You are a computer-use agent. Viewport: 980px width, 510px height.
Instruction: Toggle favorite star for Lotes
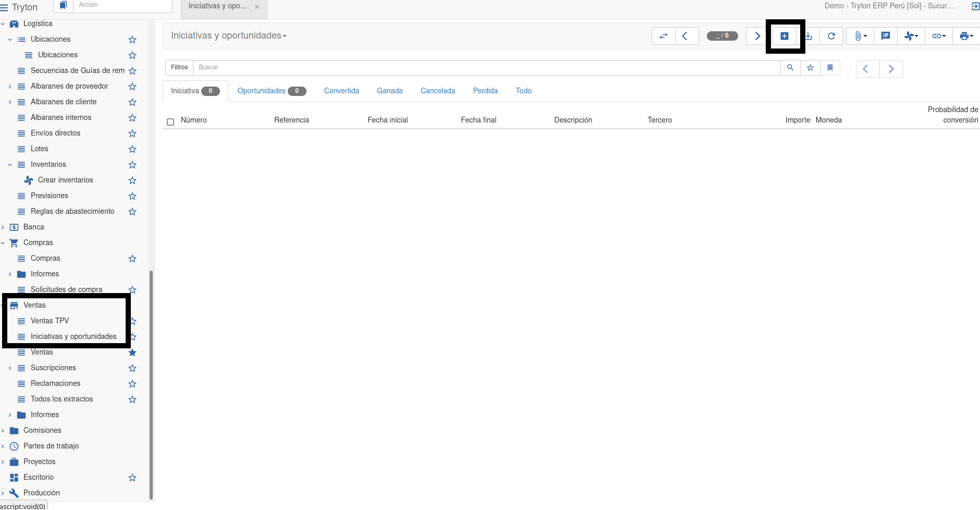(x=132, y=149)
